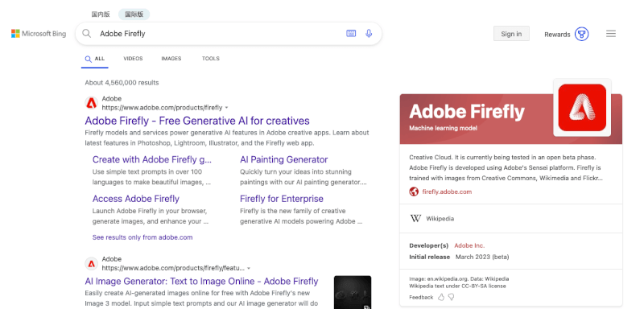Click the Microsoft Bing logo

39,34
